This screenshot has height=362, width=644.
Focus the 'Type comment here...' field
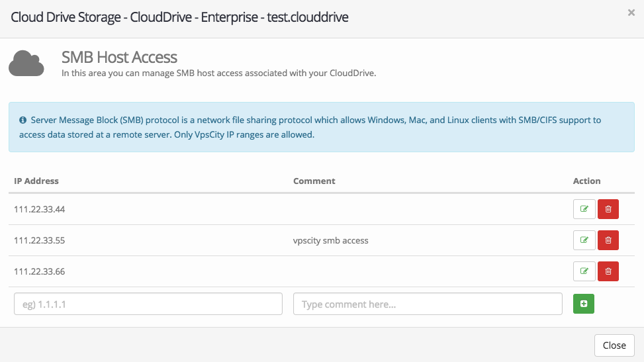pos(428,304)
